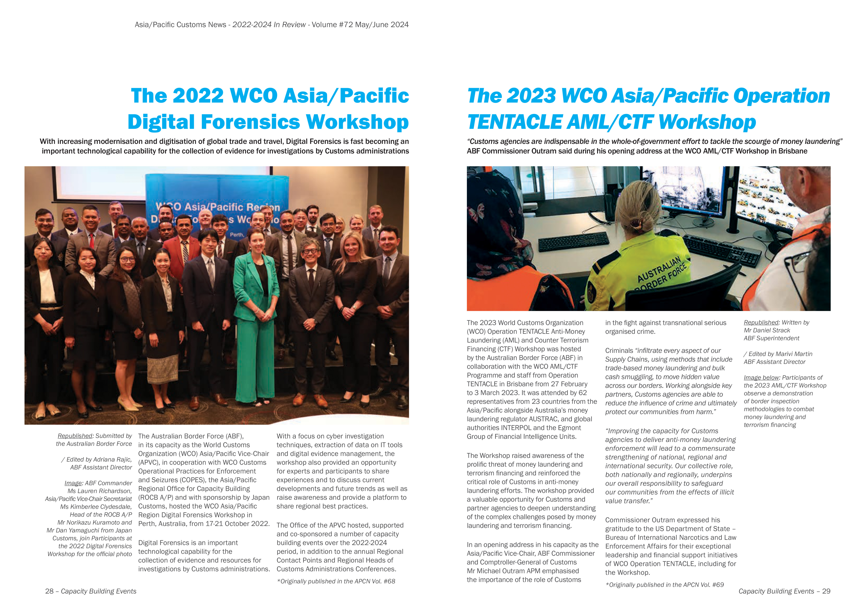Click author name "Mr Daniel Strack"
The image size is (868, 614).
(x=767, y=330)
